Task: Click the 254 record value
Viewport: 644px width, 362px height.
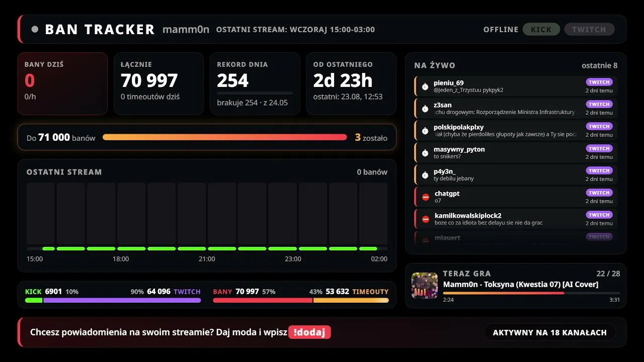Action: point(233,80)
